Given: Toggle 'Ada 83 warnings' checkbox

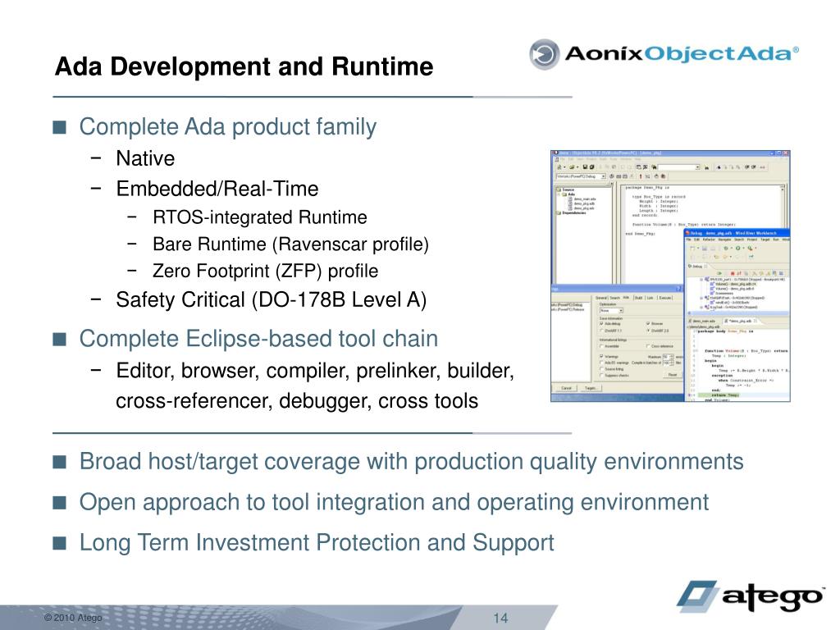Looking at the screenshot, I should coord(601,363).
